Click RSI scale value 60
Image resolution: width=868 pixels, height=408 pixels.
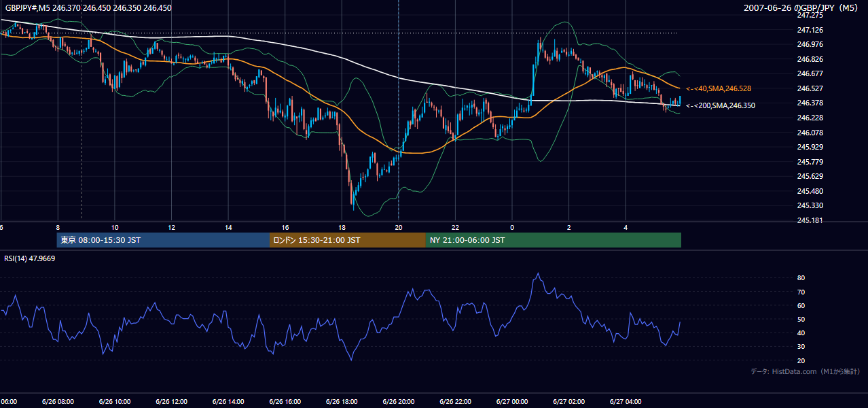(x=801, y=305)
